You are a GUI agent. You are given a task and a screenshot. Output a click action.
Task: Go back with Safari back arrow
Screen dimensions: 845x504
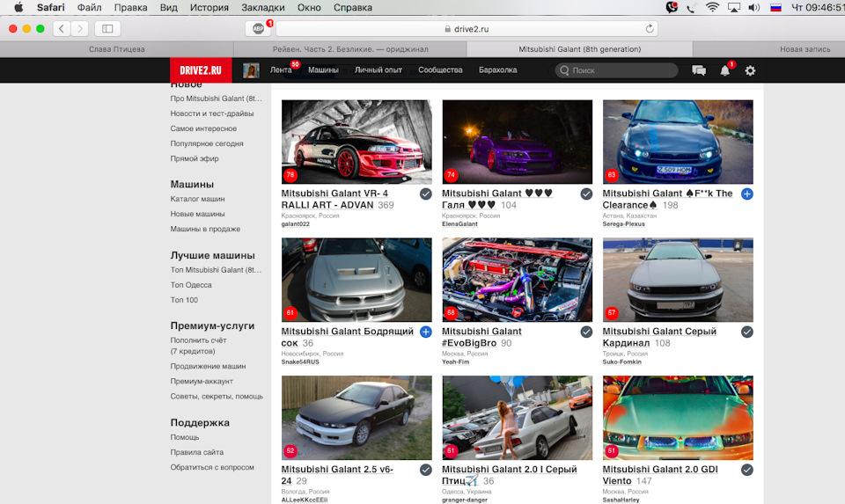point(62,28)
